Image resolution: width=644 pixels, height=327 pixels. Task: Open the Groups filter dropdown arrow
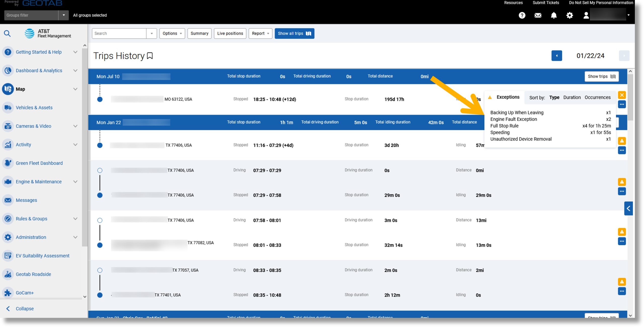(x=64, y=15)
